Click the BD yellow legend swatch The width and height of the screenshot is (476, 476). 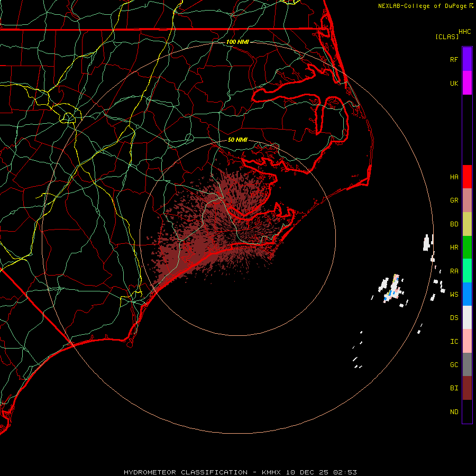[x=467, y=224]
